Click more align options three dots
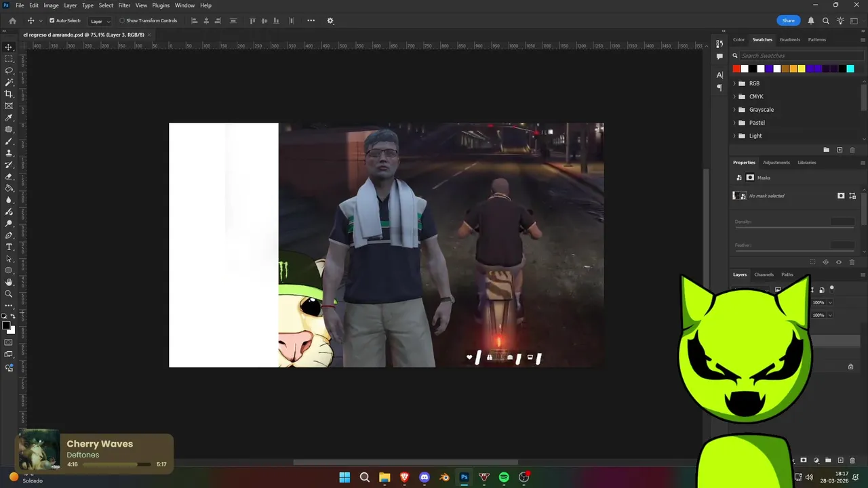Viewport: 868px width, 488px height. coord(311,20)
